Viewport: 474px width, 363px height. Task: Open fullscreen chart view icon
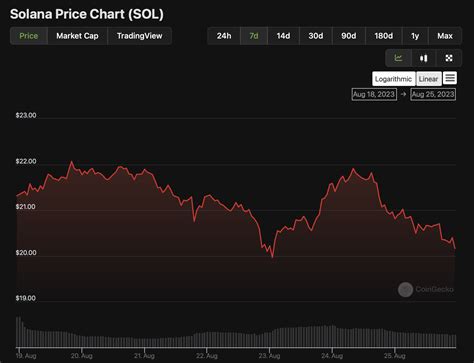tap(449, 58)
